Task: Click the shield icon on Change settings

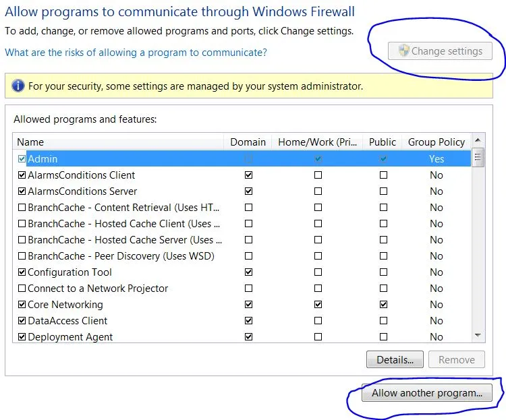Action: coord(403,51)
